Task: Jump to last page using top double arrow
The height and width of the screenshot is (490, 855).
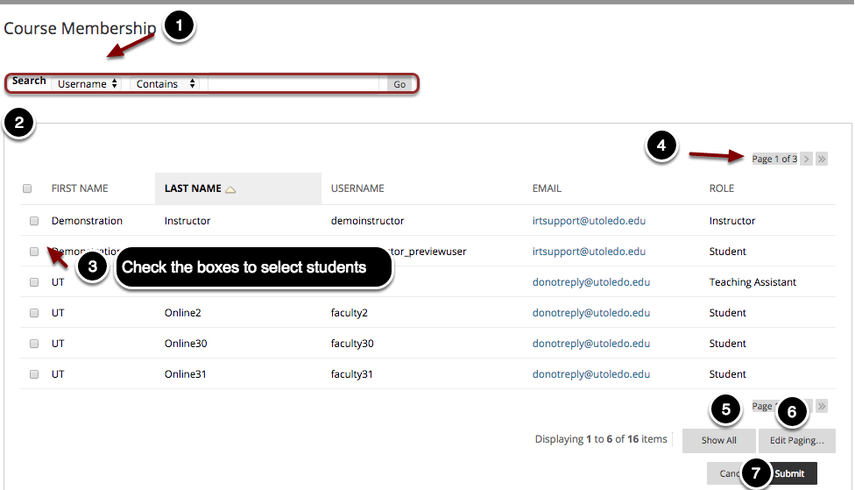Action: 822,159
